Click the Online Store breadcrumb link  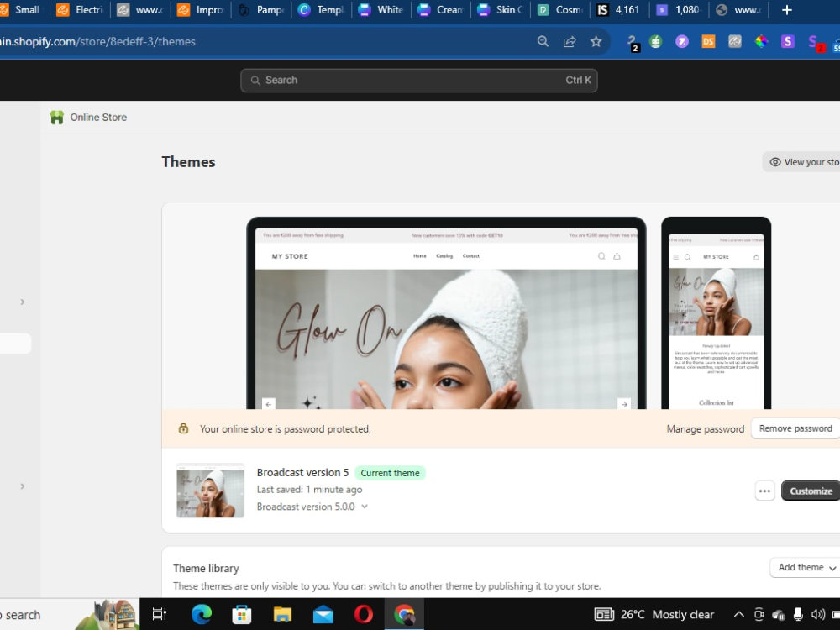[x=98, y=118]
